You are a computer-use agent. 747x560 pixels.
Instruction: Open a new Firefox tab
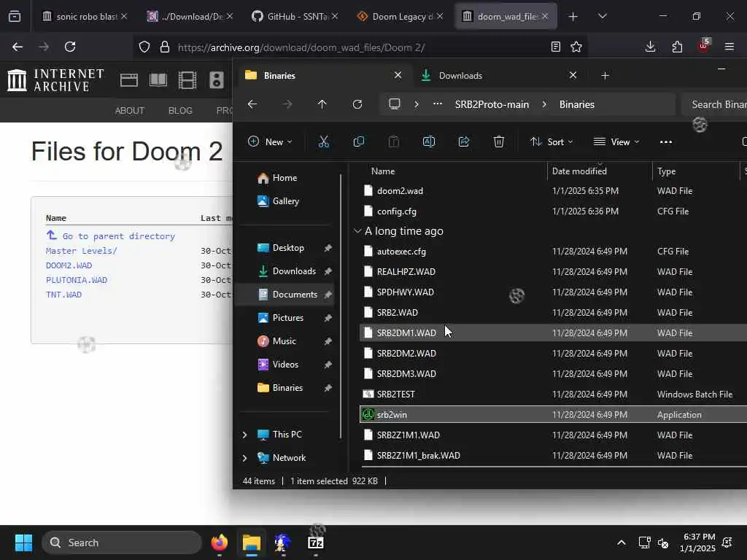pos(573,16)
